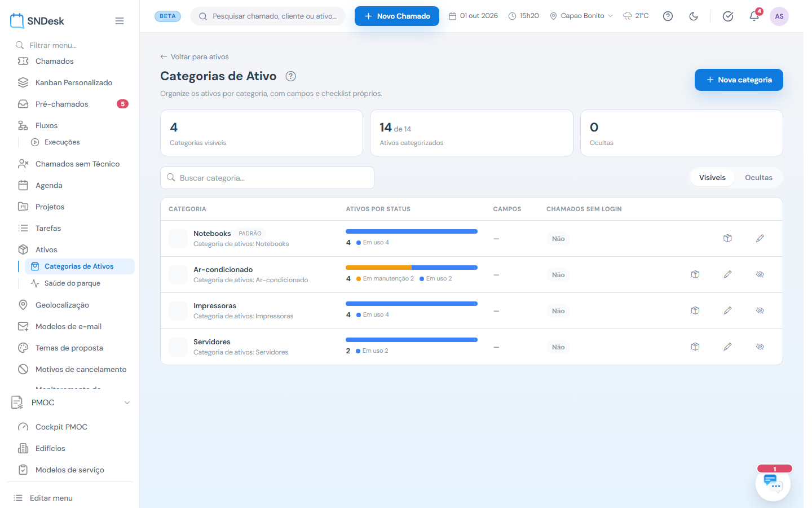Open Geolocalização in the sidebar
This screenshot has width=812, height=508.
point(62,305)
